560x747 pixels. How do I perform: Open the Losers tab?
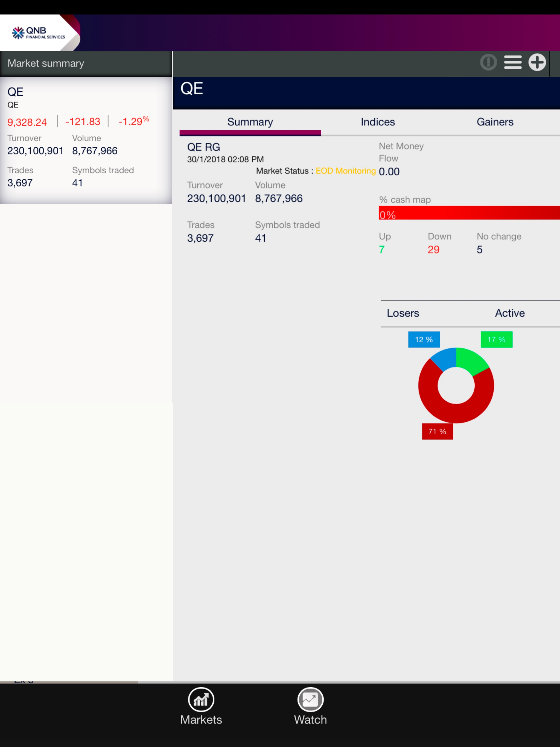point(402,313)
